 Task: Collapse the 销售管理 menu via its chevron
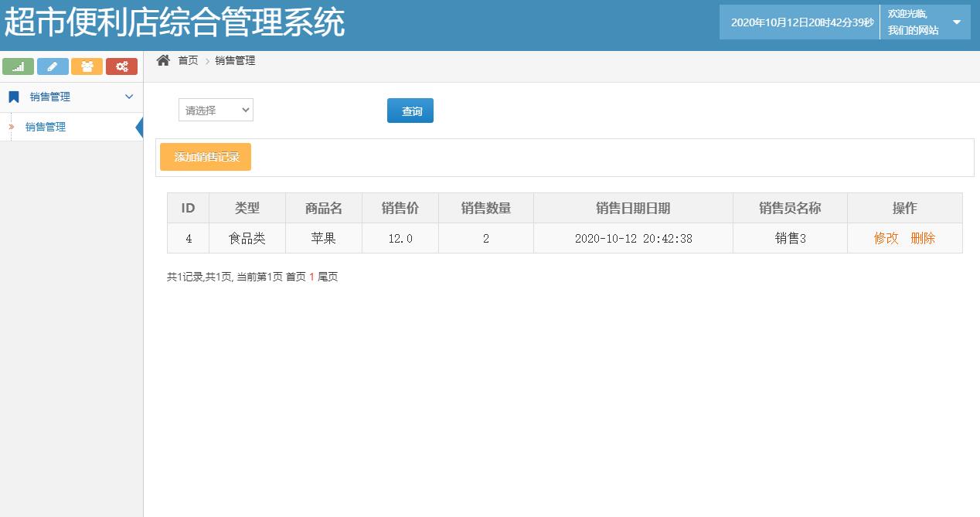(131, 97)
